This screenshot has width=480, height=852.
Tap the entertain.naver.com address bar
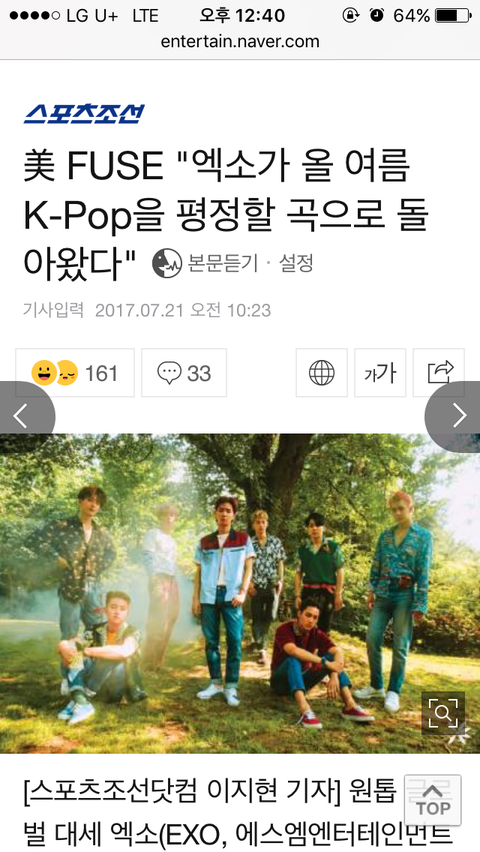coord(240,42)
